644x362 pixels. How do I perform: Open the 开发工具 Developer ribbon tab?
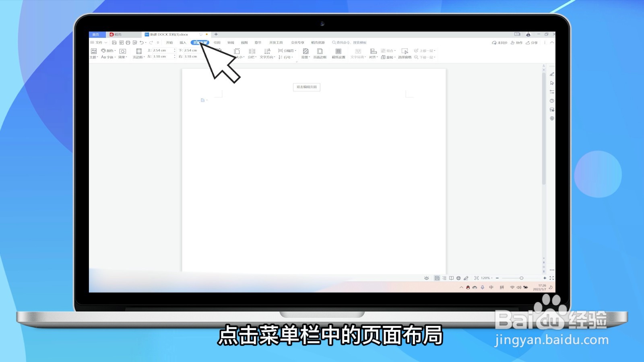276,43
